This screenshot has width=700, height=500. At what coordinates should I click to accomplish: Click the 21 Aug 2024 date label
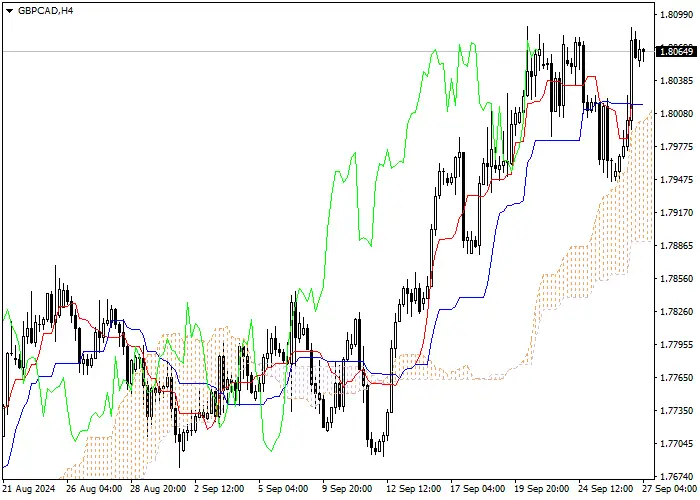point(29,489)
